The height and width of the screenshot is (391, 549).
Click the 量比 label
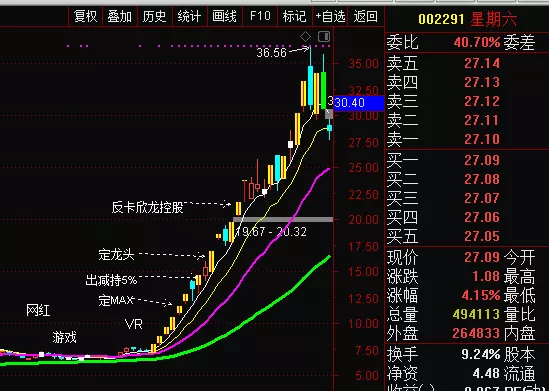point(519,314)
